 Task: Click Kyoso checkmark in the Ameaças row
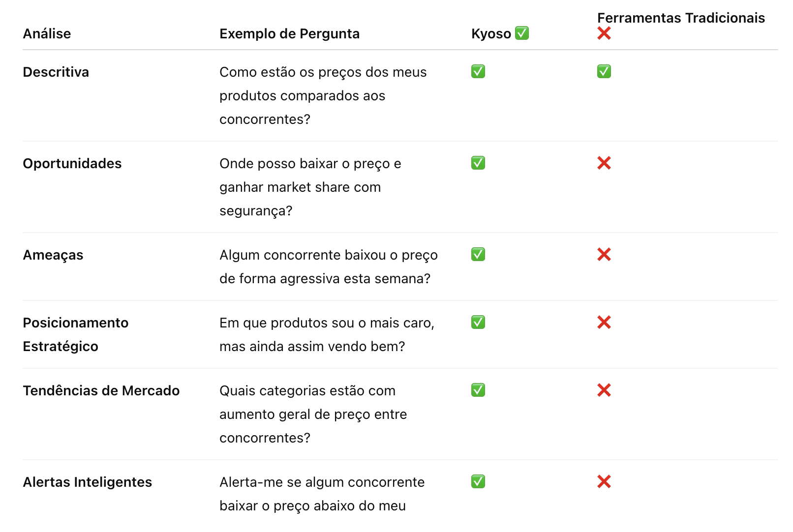[x=478, y=254]
